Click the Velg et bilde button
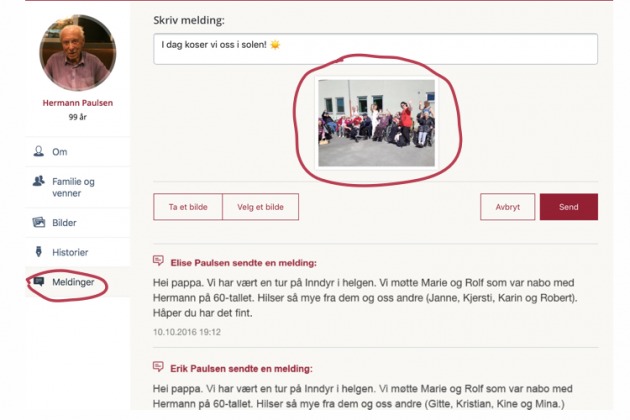 (x=260, y=207)
